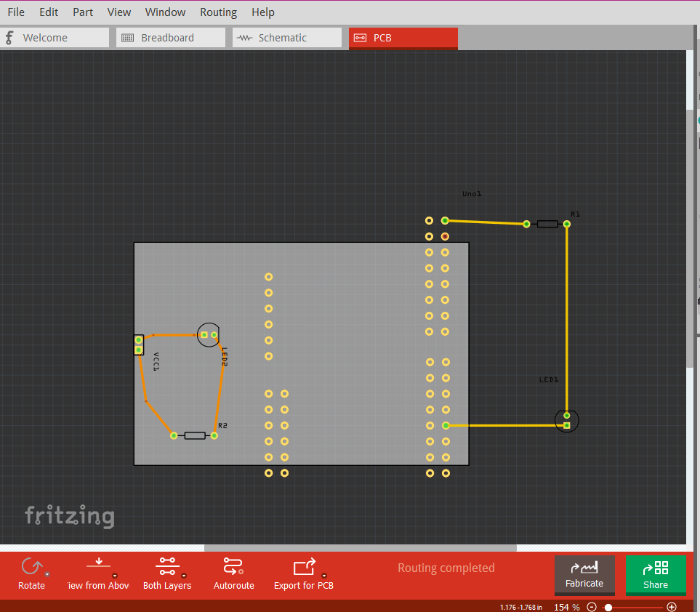Image resolution: width=700 pixels, height=612 pixels.
Task: Switch to the Schematic tab
Action: coord(286,37)
